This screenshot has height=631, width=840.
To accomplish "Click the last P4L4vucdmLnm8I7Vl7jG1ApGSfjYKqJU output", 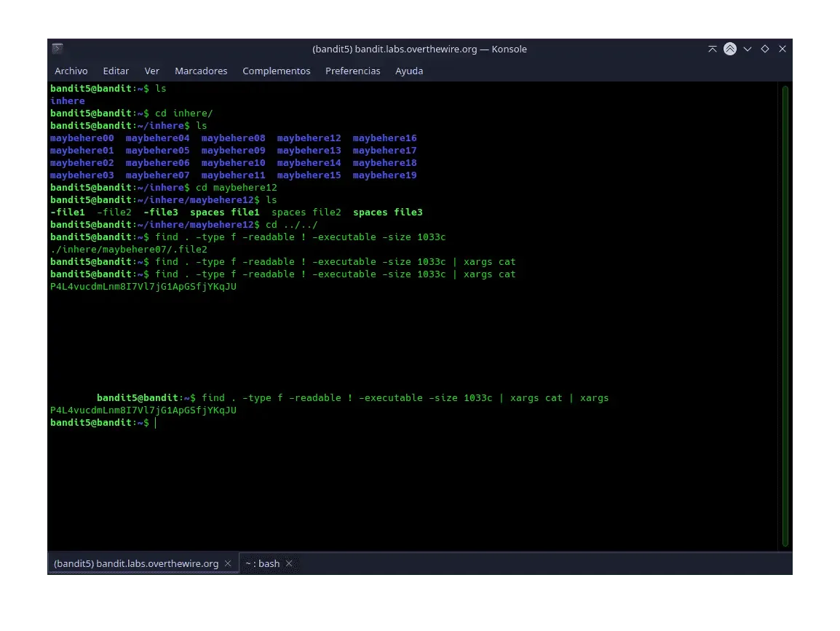I will pyautogui.click(x=143, y=410).
